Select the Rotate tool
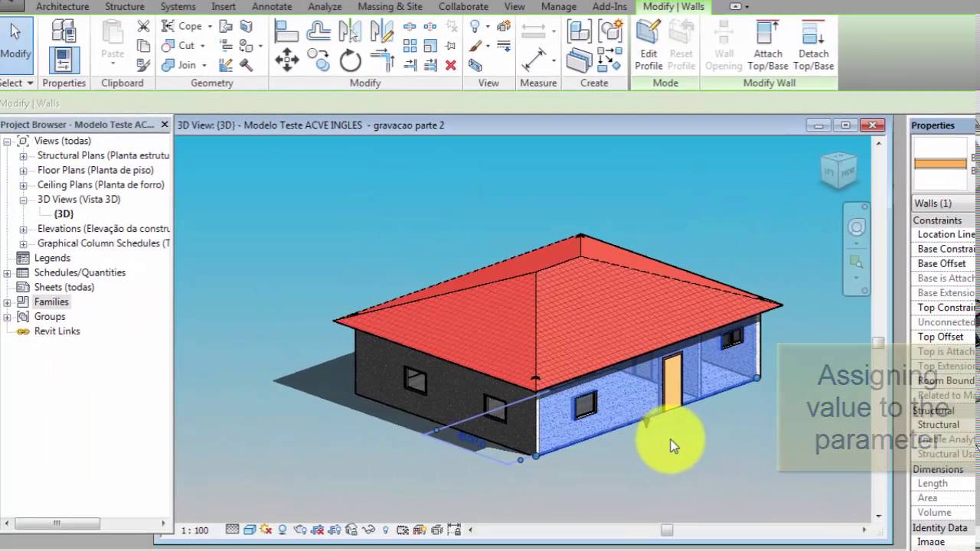The image size is (980, 551). pos(350,60)
